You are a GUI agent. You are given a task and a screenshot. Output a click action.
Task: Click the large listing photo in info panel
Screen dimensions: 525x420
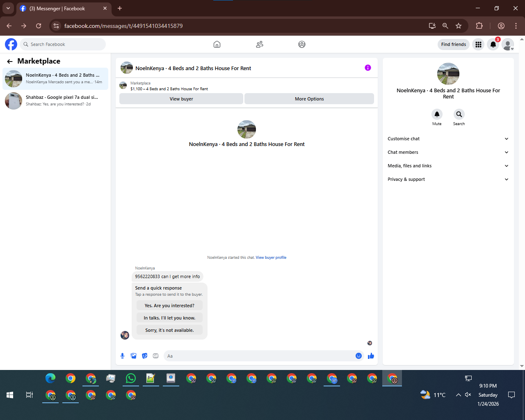(448, 74)
